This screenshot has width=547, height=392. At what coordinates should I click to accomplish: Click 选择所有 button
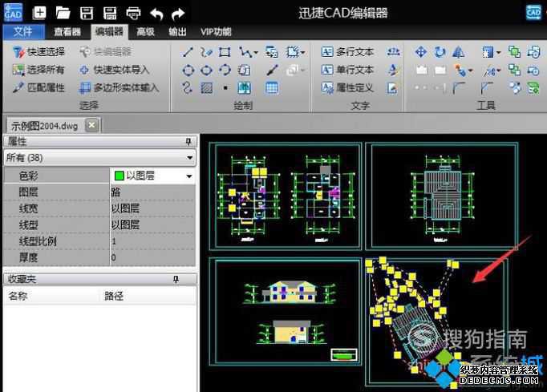38,70
